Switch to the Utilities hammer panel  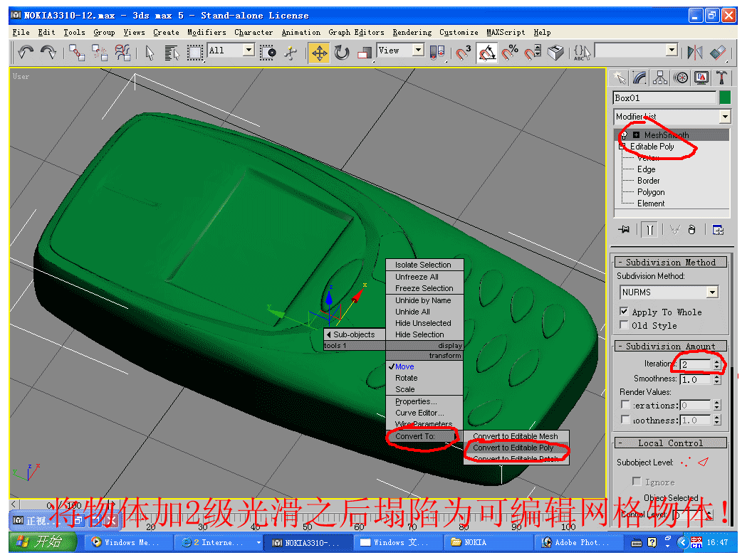point(722,78)
